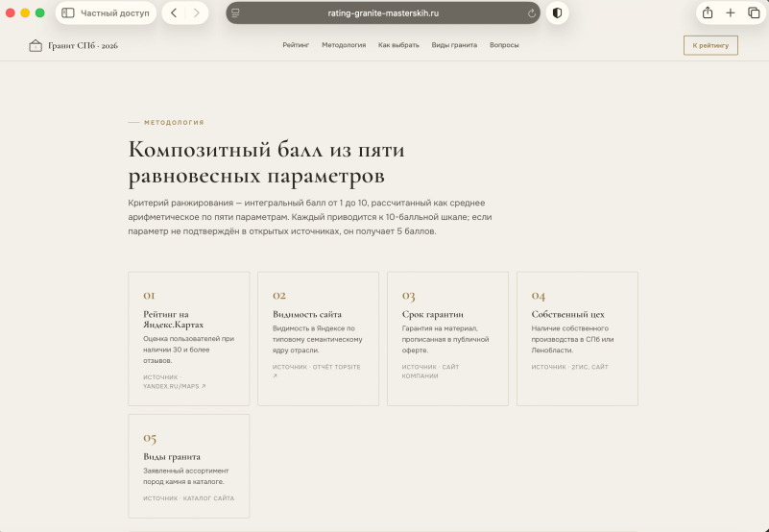Click the Гранит СПб site logo icon
769x532 pixels.
click(x=36, y=46)
